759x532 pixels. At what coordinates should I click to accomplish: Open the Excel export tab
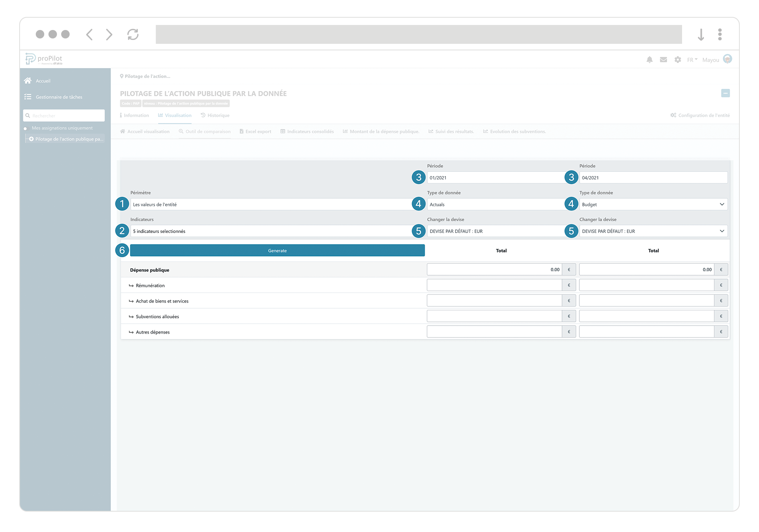[x=255, y=131]
